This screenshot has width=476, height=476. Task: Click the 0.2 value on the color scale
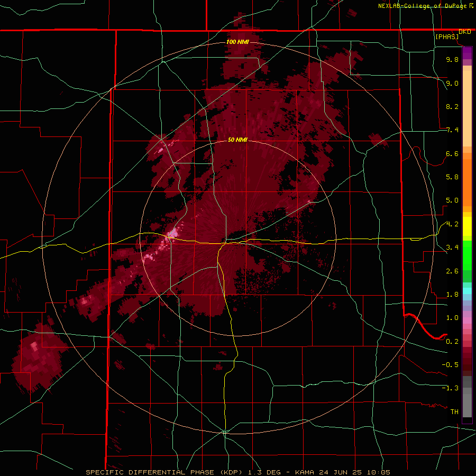452,342
